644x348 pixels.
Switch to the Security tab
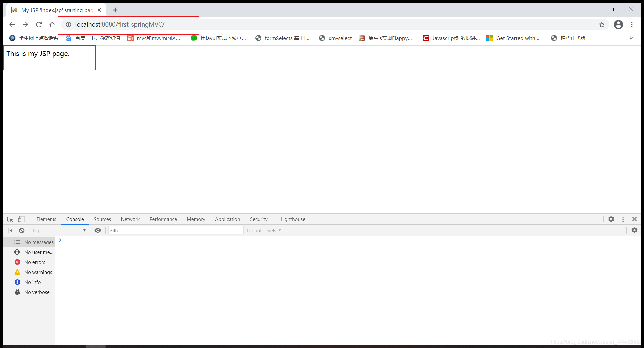click(259, 219)
